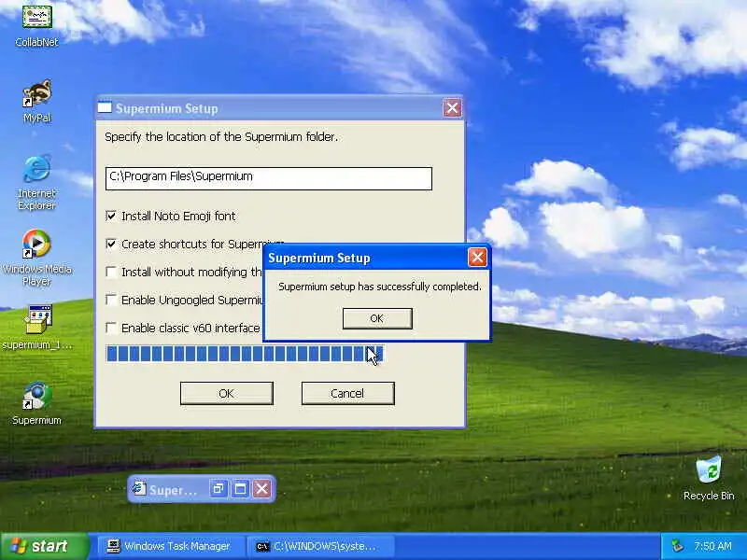Toggle Install without modifying checkbox
747x560 pixels.
click(111, 272)
